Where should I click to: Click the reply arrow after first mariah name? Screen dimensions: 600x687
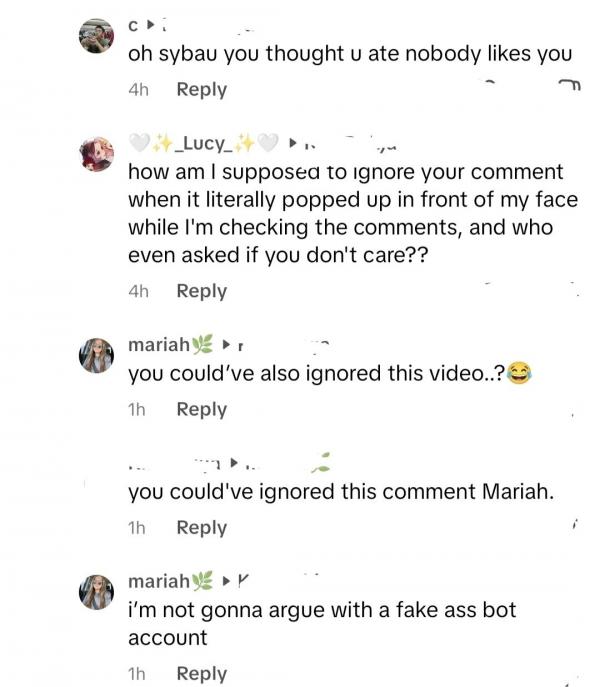point(226,346)
